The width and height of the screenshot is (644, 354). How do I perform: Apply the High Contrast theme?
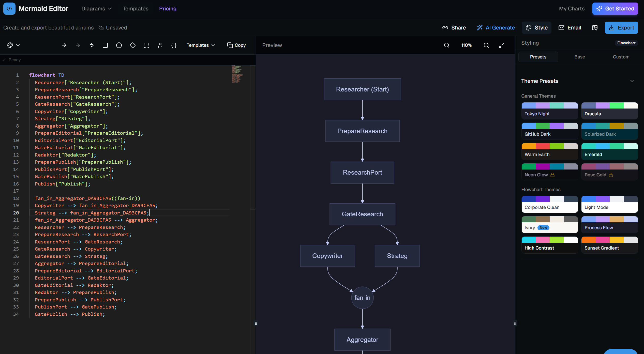[x=550, y=245]
